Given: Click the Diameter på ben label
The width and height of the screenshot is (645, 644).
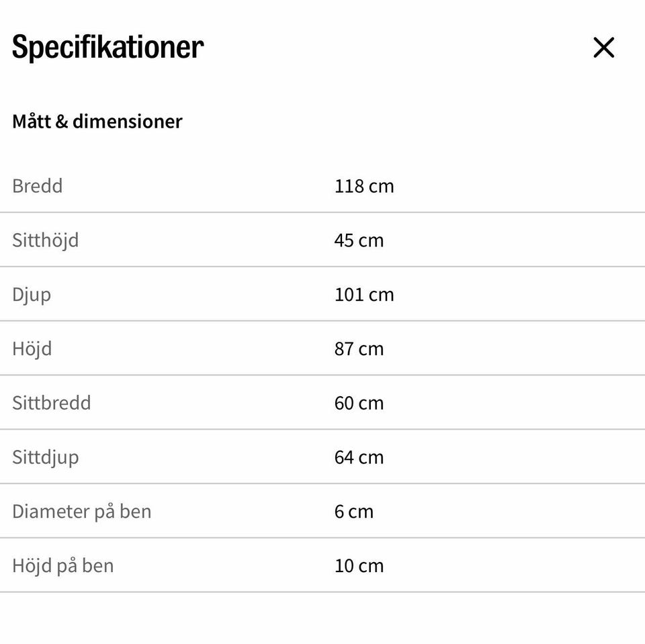Looking at the screenshot, I should tap(82, 512).
